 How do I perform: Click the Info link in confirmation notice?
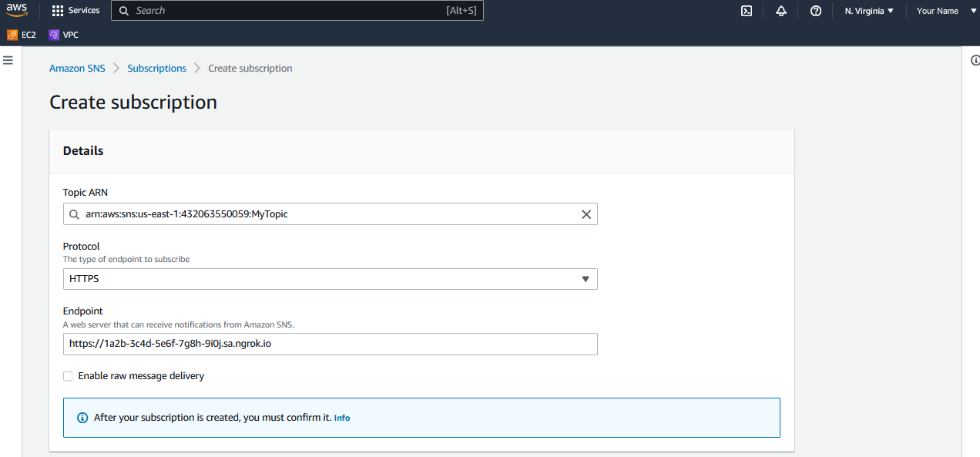coord(342,418)
